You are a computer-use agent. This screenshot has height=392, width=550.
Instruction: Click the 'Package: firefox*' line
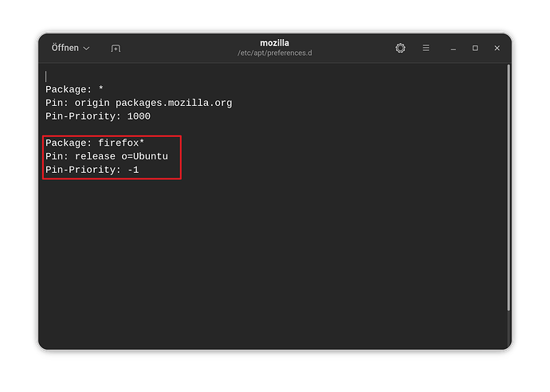coord(95,143)
